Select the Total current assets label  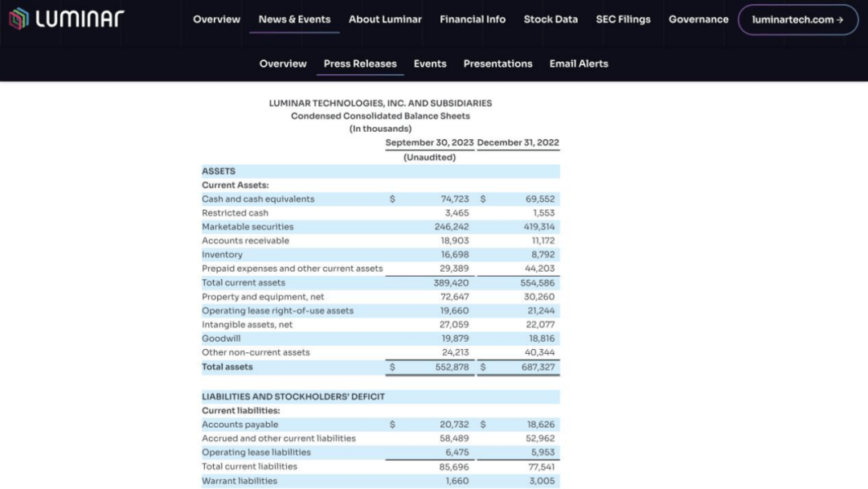point(244,282)
